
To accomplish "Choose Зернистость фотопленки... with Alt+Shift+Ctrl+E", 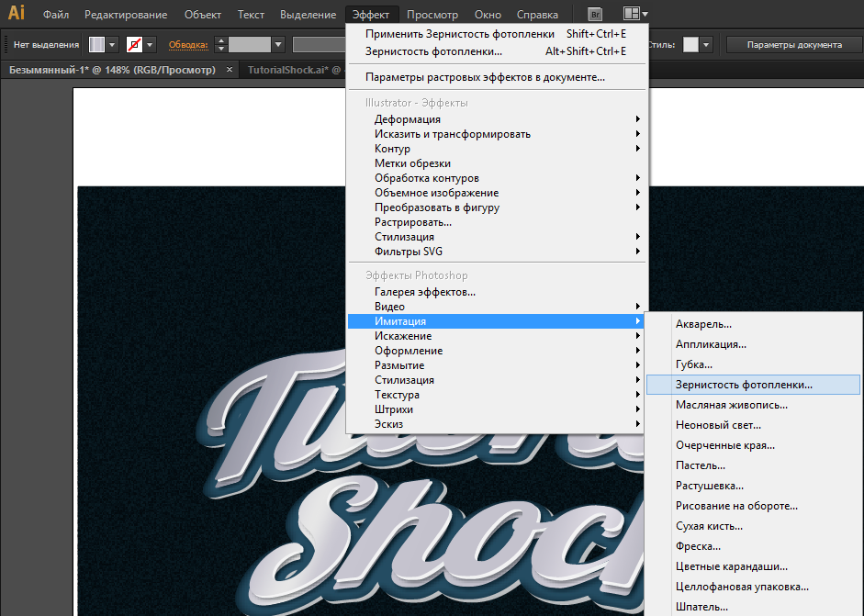I will click(x=496, y=51).
